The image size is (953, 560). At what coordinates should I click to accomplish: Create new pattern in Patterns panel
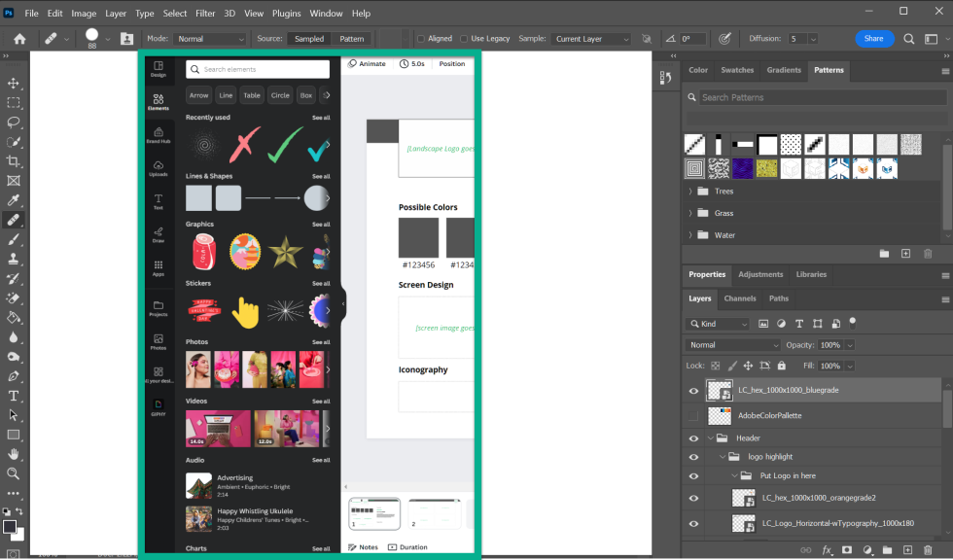point(905,254)
